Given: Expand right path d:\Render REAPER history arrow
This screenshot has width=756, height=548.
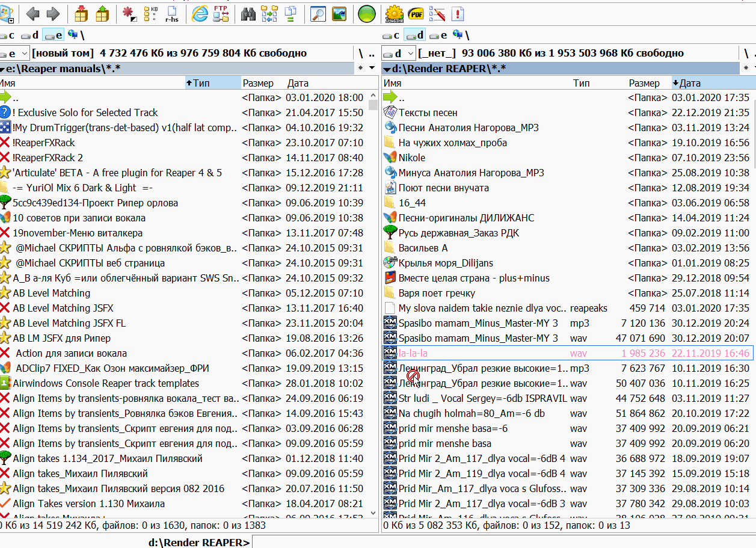Looking at the screenshot, I should (x=387, y=69).
